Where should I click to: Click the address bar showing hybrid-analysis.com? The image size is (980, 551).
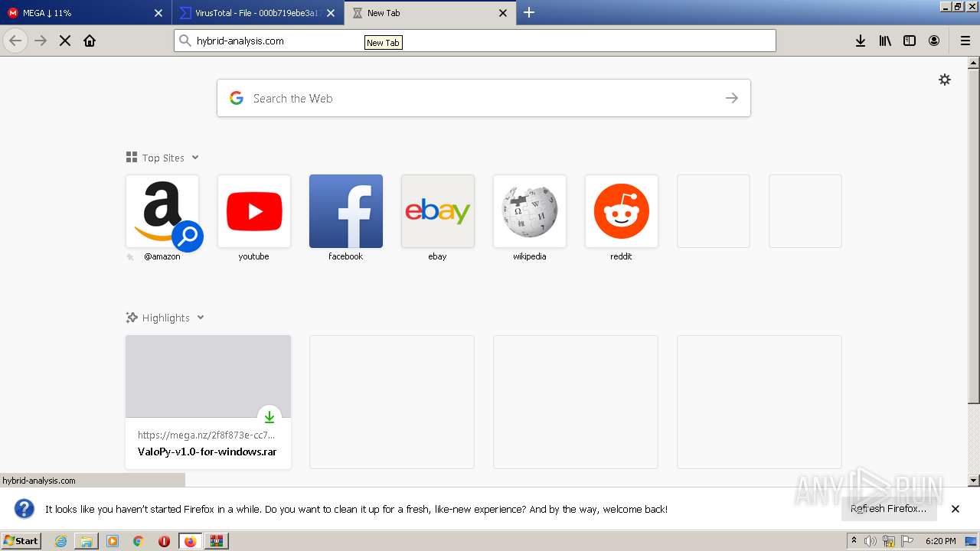coord(475,41)
